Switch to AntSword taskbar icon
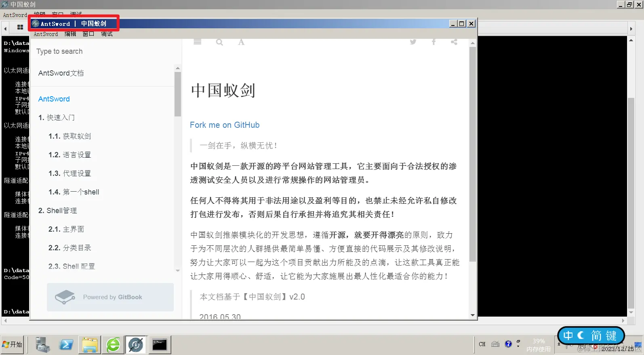Image resolution: width=644 pixels, height=355 pixels. click(136, 345)
